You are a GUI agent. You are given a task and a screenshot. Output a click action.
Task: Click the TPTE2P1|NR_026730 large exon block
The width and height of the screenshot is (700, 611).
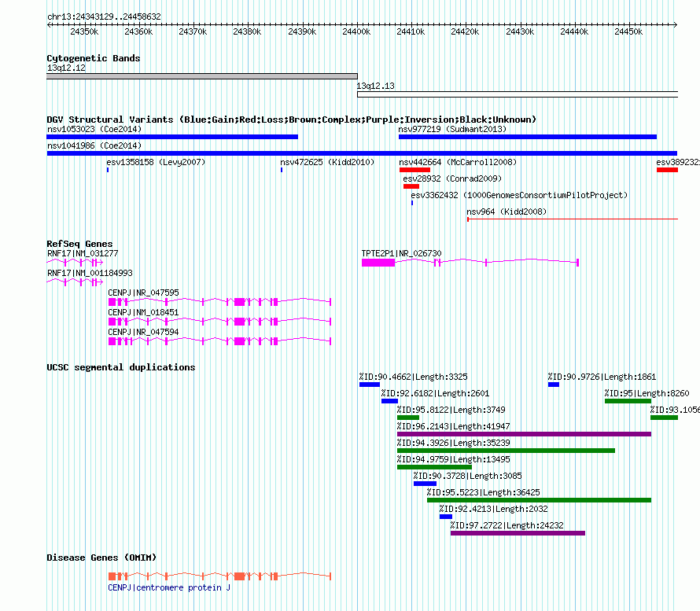(378, 263)
